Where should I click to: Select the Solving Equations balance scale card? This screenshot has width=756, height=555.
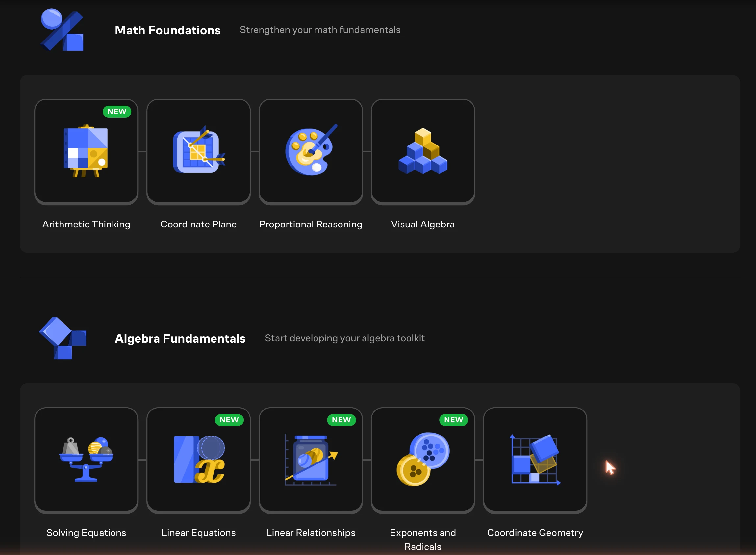point(86,460)
